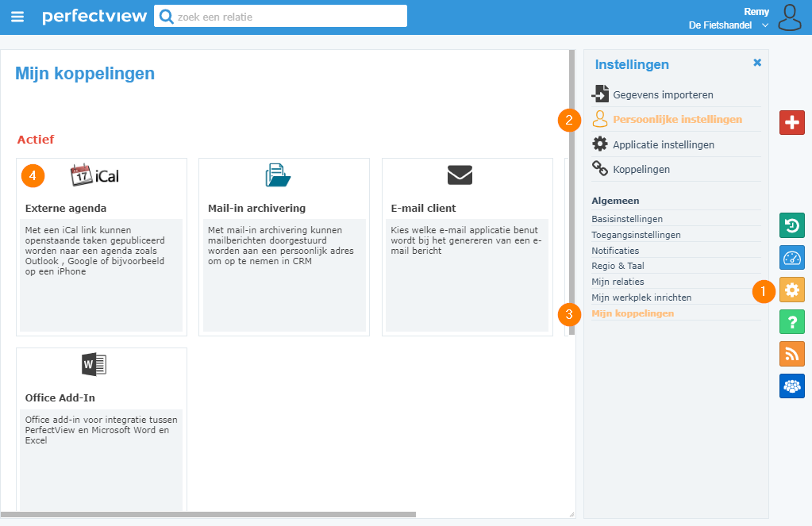Click the horizontal scrollbar at the bottom
Image resolution: width=812 pixels, height=526 pixels.
[x=208, y=515]
